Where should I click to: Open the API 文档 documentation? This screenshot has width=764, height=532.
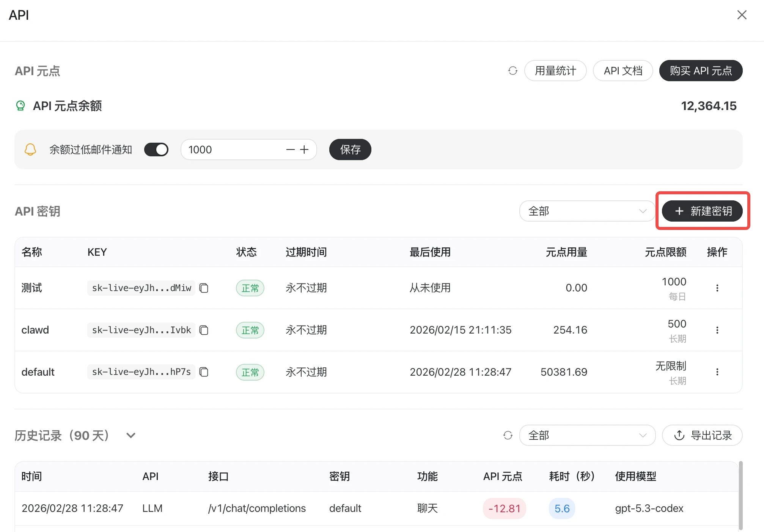coord(623,71)
